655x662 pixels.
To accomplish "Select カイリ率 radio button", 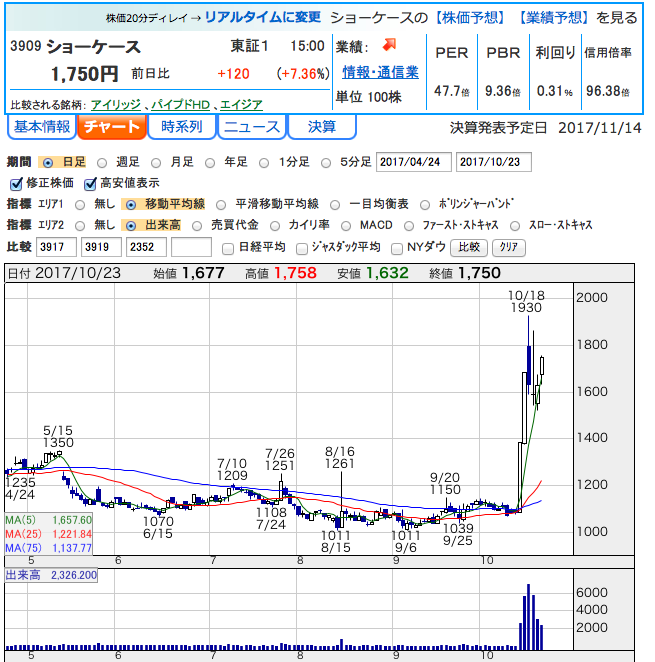I will (x=275, y=226).
